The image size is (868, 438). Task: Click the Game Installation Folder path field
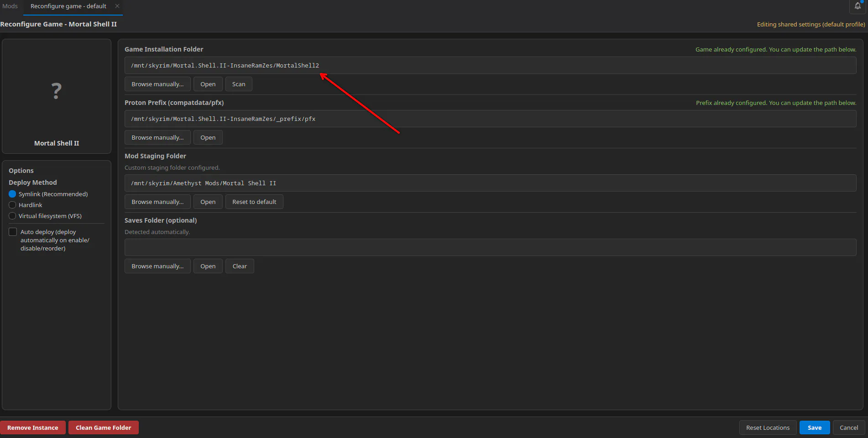[491, 65]
